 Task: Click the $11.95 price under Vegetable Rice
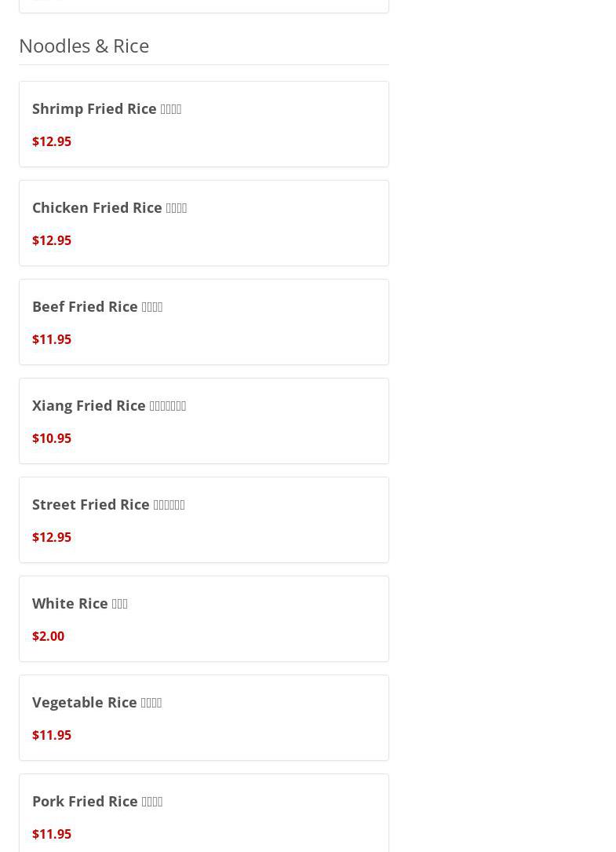[52, 735]
